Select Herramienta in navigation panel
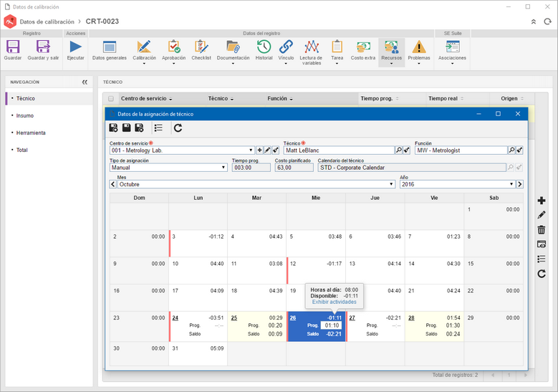558x392 pixels. point(31,133)
